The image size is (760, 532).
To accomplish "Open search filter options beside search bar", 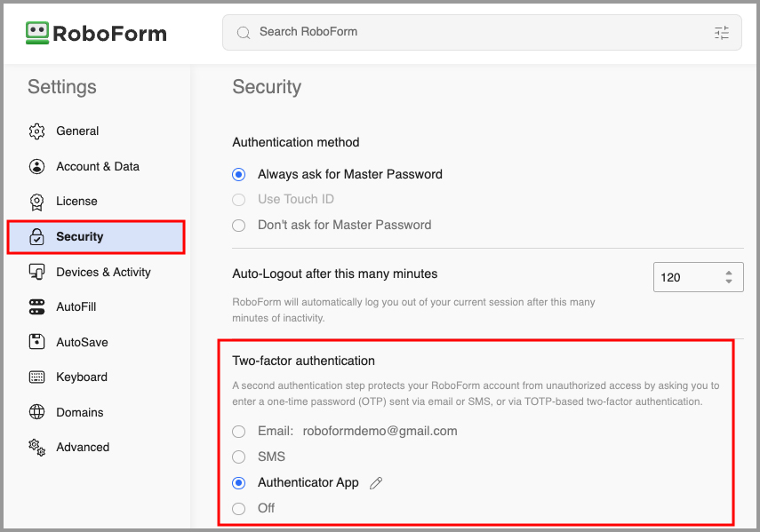I will pyautogui.click(x=722, y=32).
